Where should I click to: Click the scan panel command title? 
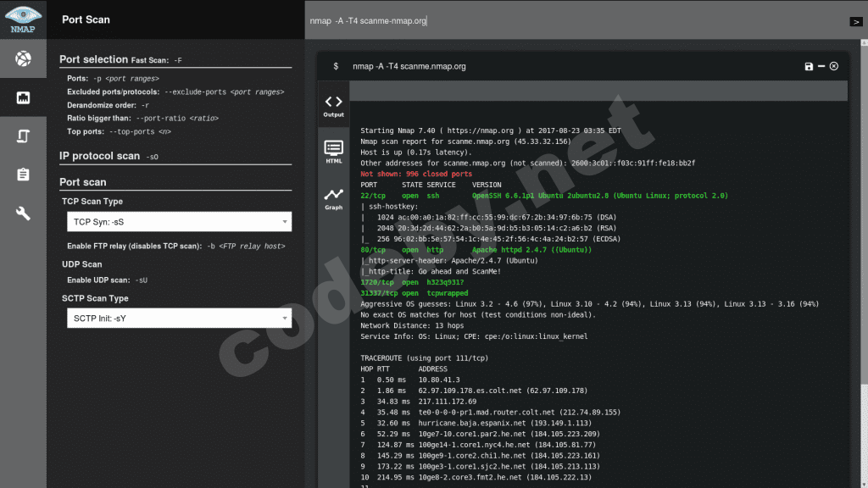click(409, 66)
